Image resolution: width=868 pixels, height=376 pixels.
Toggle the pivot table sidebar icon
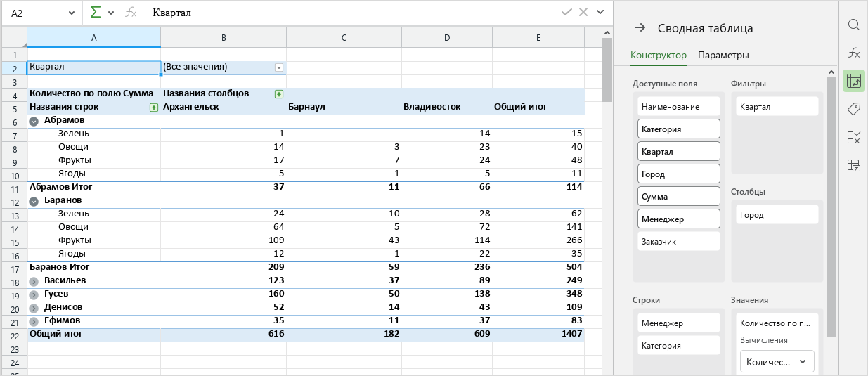click(x=854, y=81)
